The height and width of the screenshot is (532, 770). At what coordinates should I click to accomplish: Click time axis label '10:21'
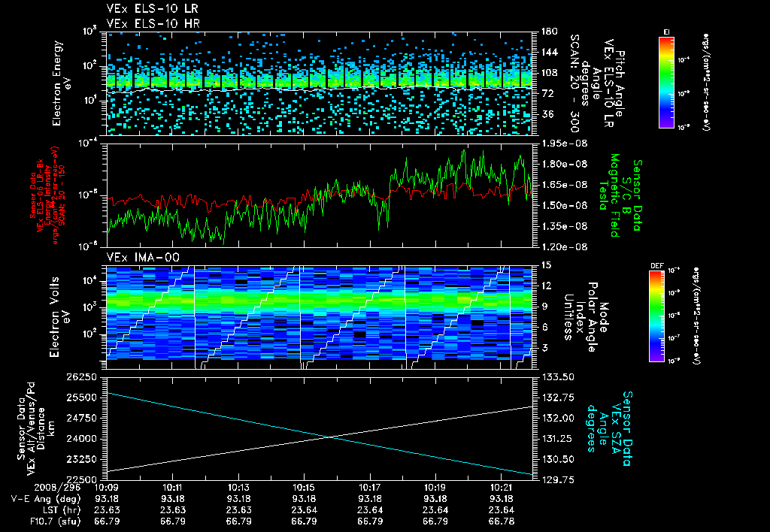(502, 488)
